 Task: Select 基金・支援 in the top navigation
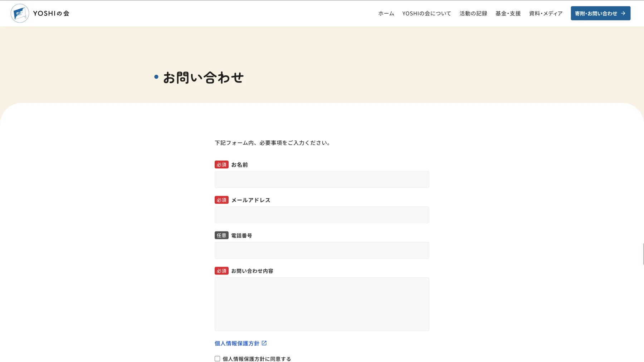508,13
